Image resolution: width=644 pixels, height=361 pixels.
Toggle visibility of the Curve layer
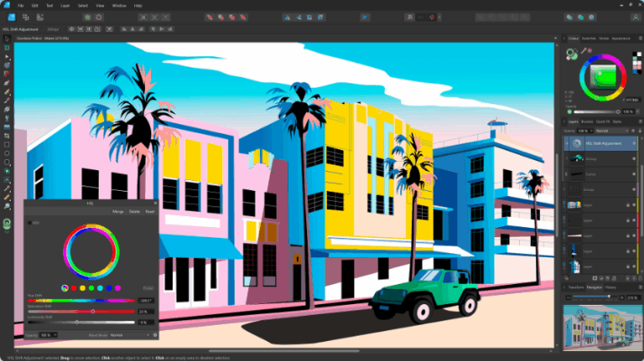(x=634, y=174)
